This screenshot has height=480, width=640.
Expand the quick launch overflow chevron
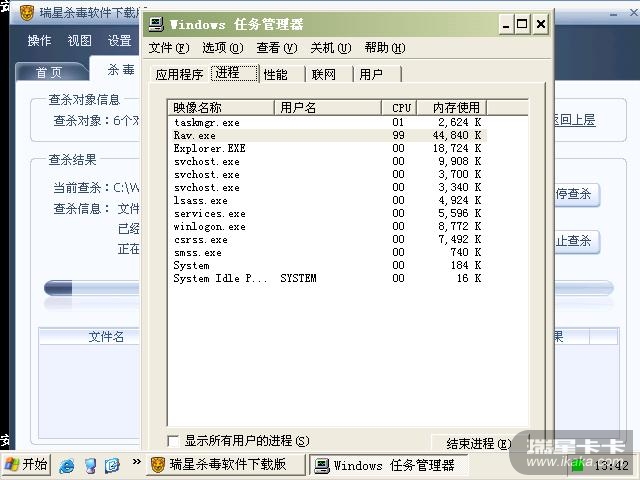coord(137,462)
